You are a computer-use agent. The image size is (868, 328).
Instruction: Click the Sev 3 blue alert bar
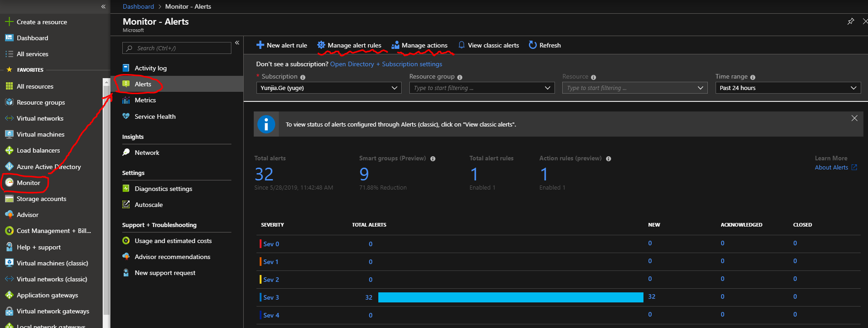pyautogui.click(x=510, y=297)
